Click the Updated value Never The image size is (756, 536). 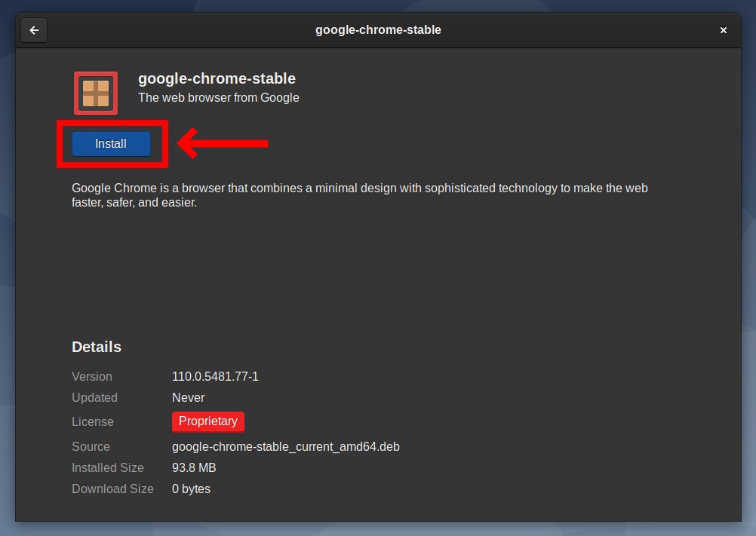coord(188,398)
